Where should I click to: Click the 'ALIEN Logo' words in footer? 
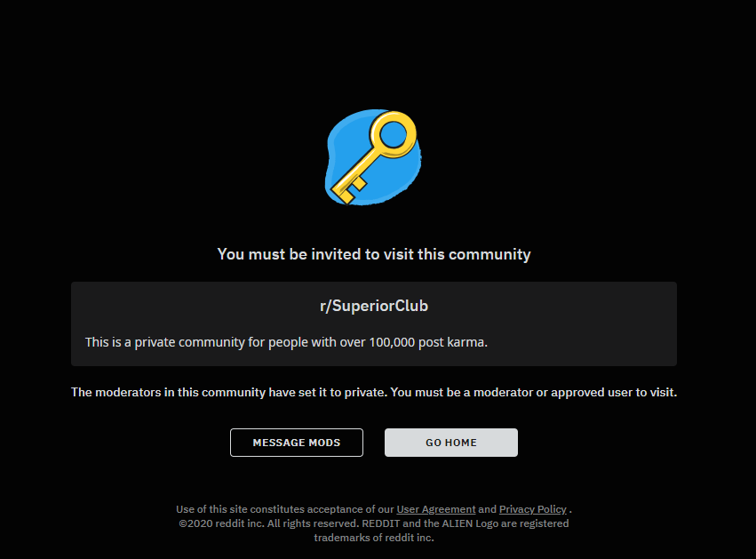[471, 523]
